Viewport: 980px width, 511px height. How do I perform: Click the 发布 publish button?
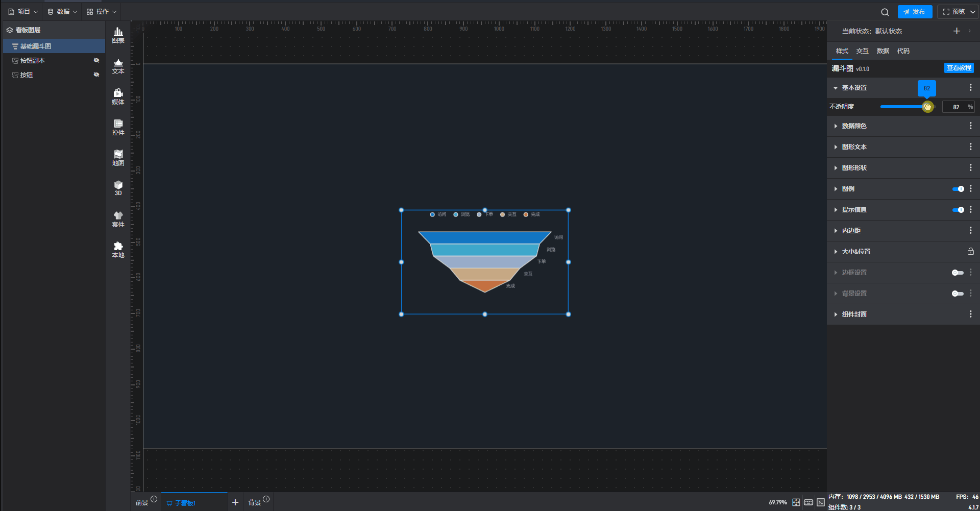[x=915, y=12]
